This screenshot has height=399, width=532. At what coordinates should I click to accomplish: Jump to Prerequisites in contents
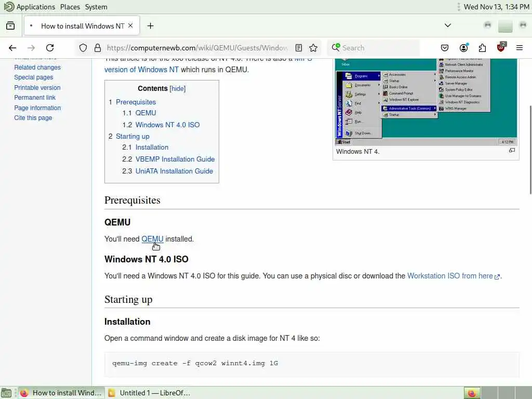click(136, 102)
